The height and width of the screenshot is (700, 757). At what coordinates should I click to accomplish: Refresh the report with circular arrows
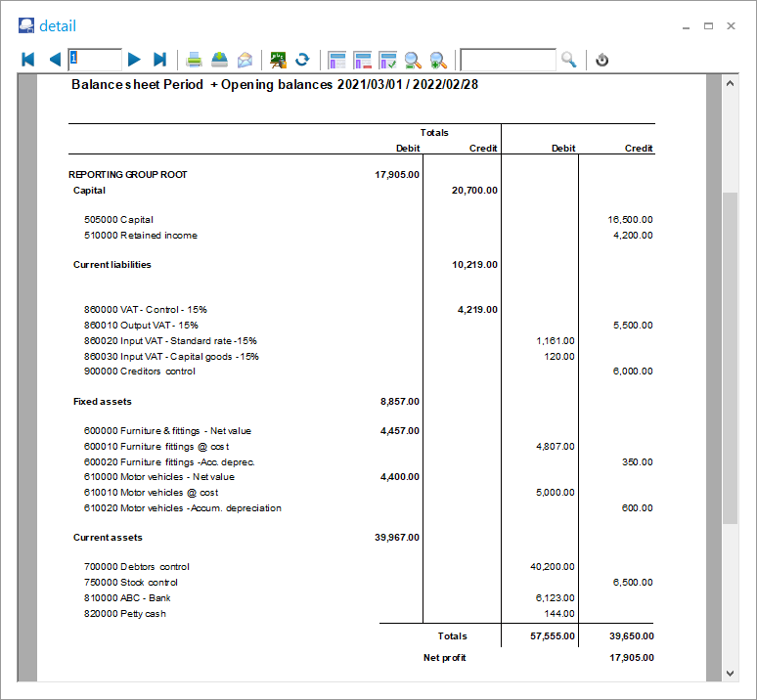pyautogui.click(x=303, y=60)
